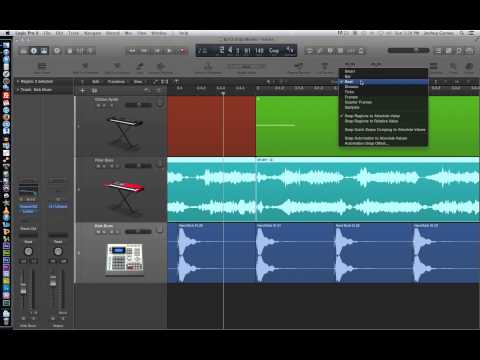Open the media Browsers button at top right
The image size is (480, 360).
pyautogui.click(x=469, y=51)
